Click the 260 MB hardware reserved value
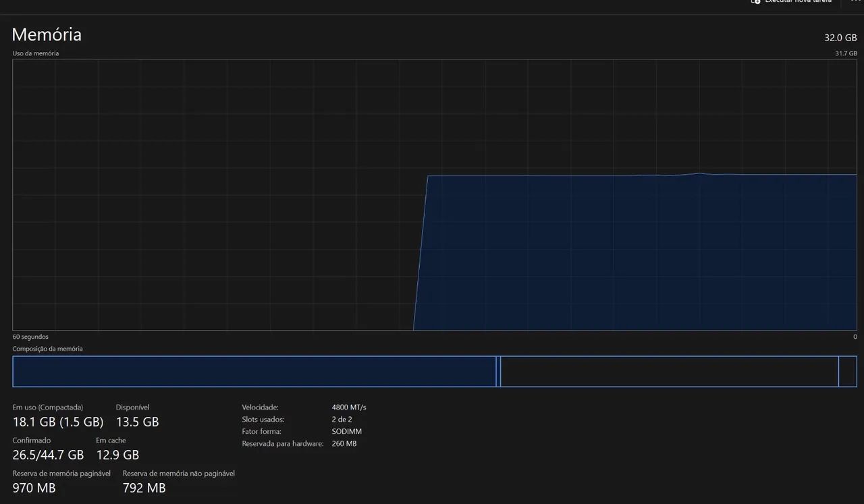The width and height of the screenshot is (864, 504). tap(344, 444)
